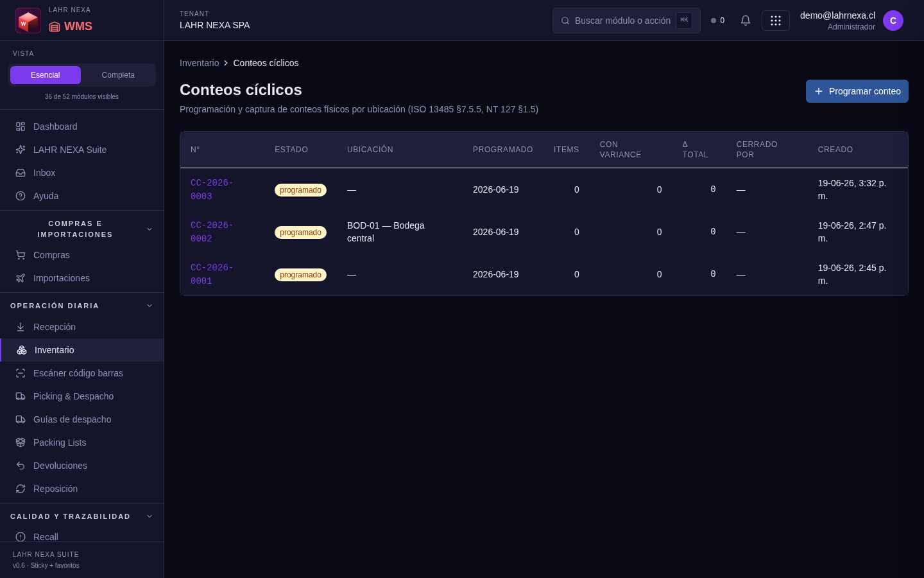Click the Ayuda help icon
This screenshot has height=578, width=924.
(21, 196)
